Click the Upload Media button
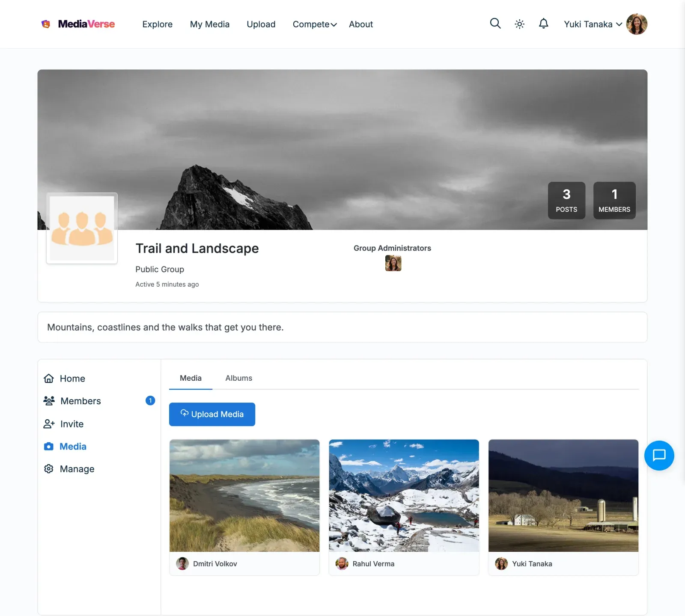The height and width of the screenshot is (616, 685). (212, 414)
